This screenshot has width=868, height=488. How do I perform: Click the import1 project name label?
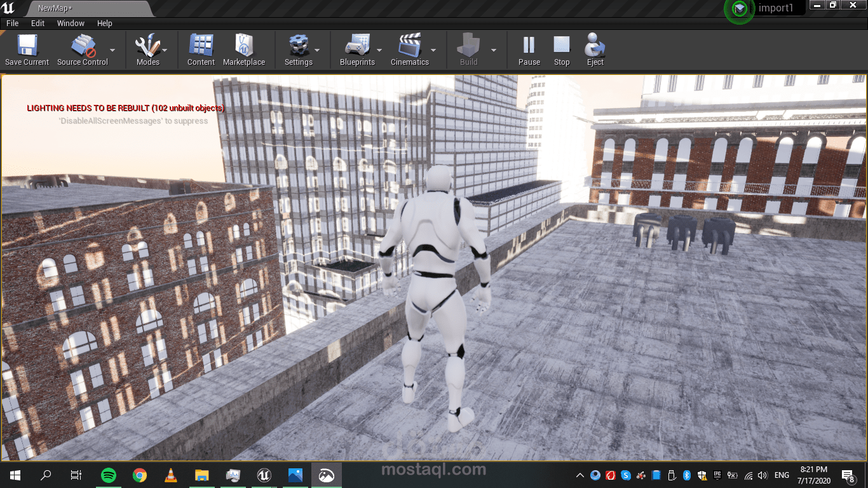click(775, 8)
